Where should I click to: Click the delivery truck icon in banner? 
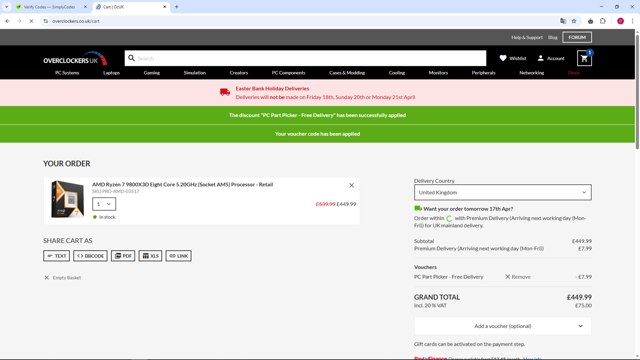pyautogui.click(x=225, y=92)
